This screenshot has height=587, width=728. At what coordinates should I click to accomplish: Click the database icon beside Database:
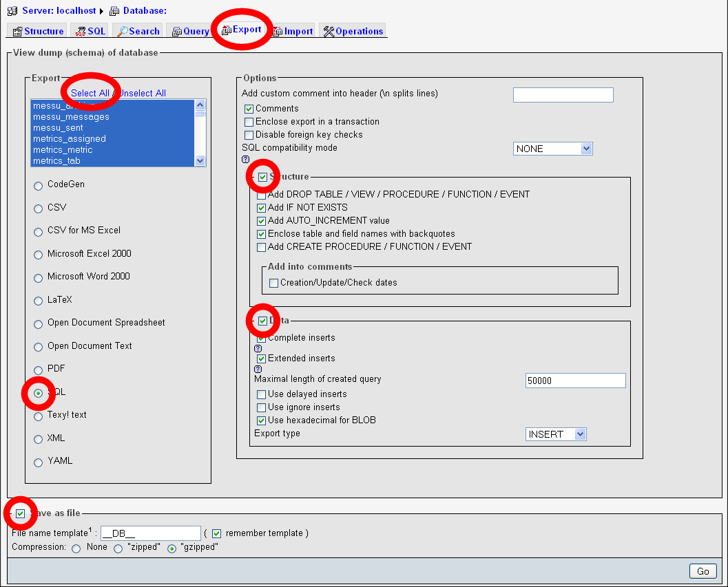pyautogui.click(x=114, y=11)
